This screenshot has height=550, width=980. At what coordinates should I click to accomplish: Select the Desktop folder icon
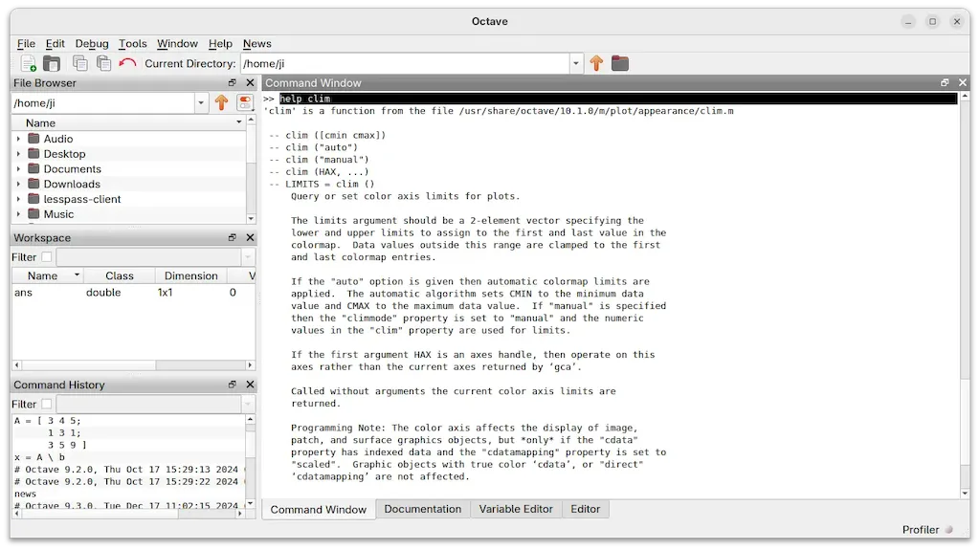[33, 154]
